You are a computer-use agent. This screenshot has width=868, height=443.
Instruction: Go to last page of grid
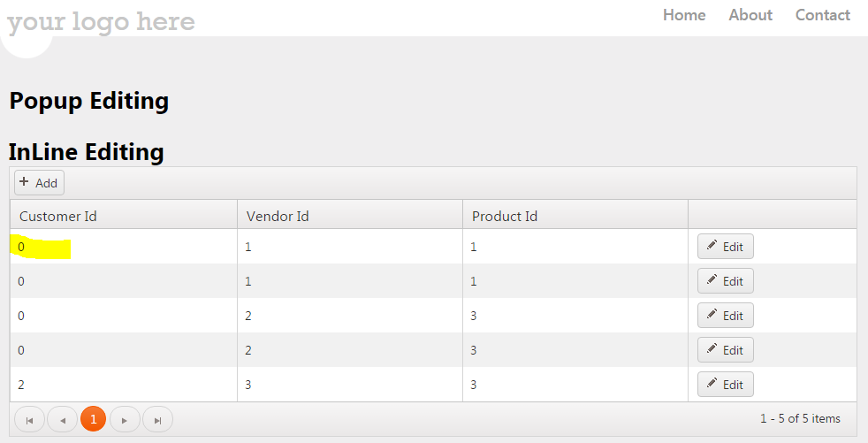pos(157,419)
